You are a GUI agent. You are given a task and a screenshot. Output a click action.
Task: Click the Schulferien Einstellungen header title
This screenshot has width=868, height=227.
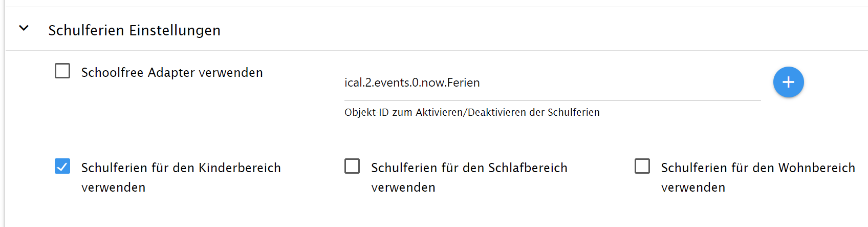pyautogui.click(x=135, y=30)
